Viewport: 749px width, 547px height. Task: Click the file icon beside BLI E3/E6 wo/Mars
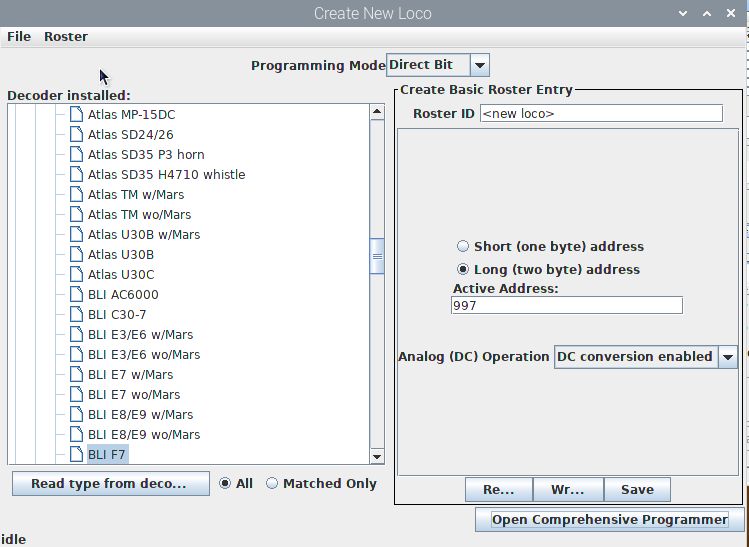(x=76, y=355)
